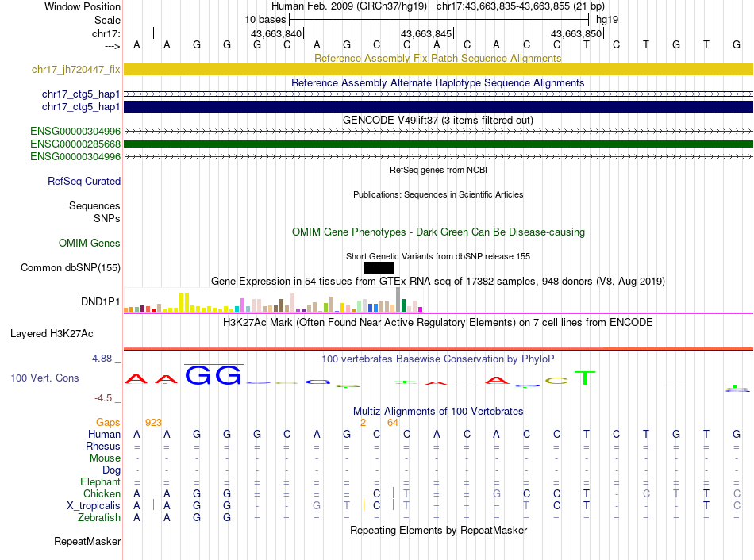Click the 43,663,850 ruler coordinate
Image resolution: width=754 pixels, height=560 pixels.
click(x=576, y=33)
